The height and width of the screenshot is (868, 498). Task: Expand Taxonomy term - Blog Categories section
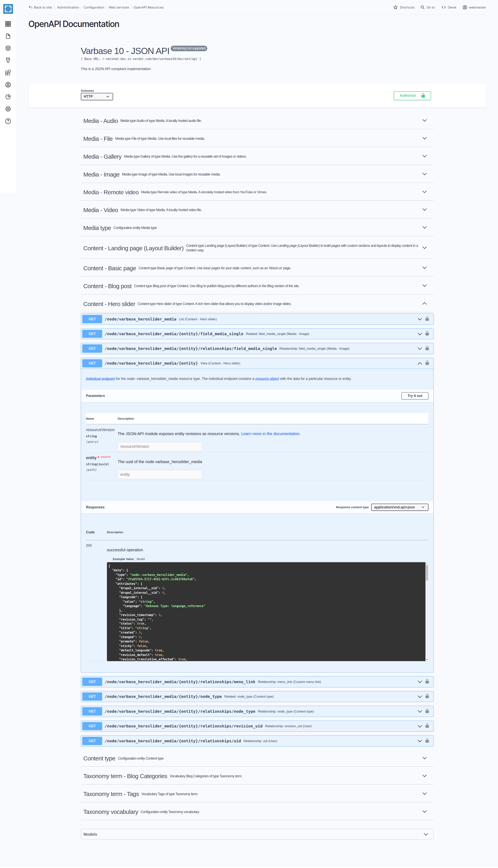pyautogui.click(x=257, y=776)
